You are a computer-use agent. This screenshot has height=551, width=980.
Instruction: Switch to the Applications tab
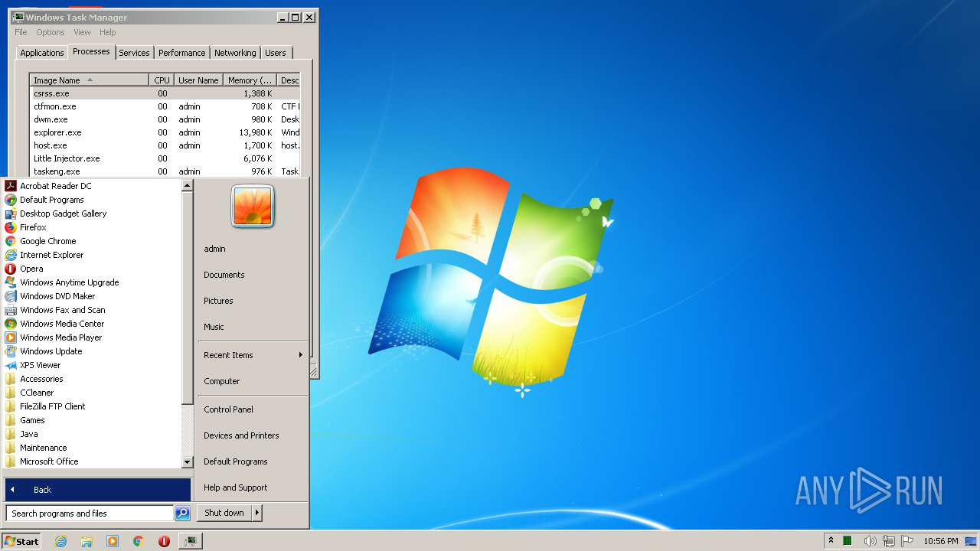[x=41, y=53]
